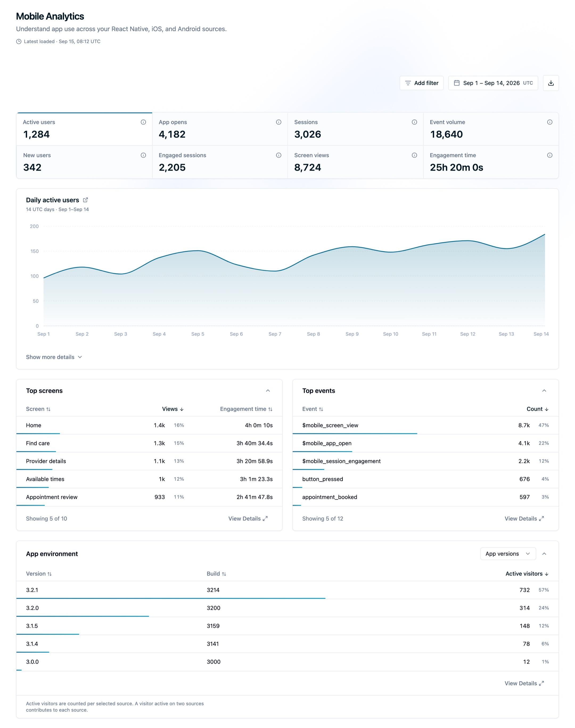Click version 3.2.1 row
The image size is (575, 728).
coord(287,590)
